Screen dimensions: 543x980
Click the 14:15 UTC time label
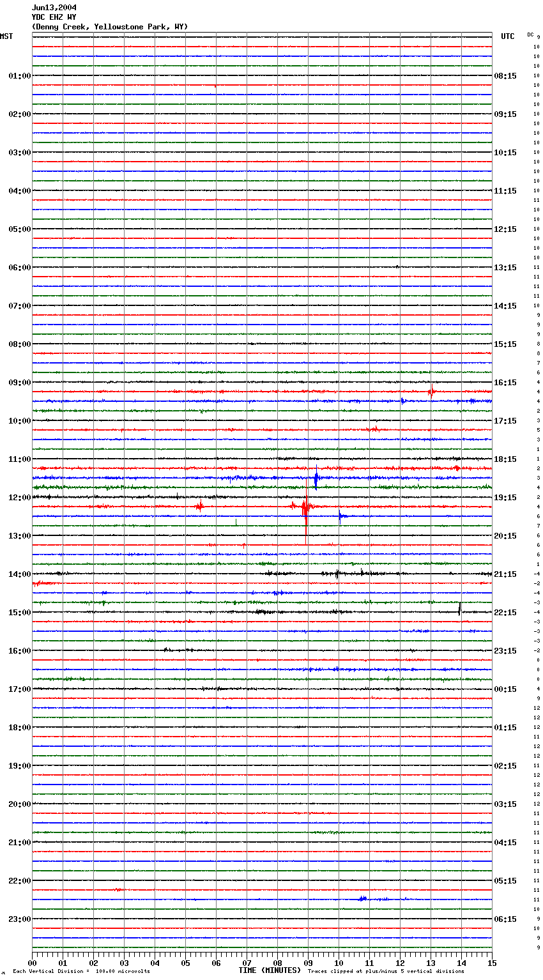[x=505, y=306]
